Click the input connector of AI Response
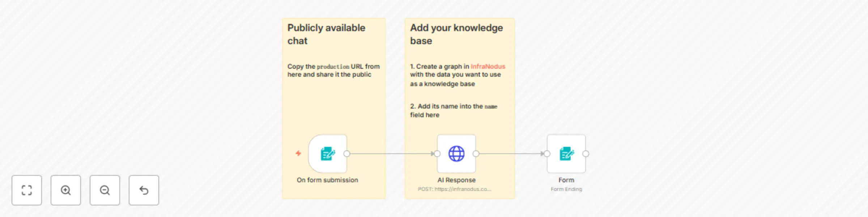Image resolution: width=868 pixels, height=217 pixels. click(x=437, y=154)
